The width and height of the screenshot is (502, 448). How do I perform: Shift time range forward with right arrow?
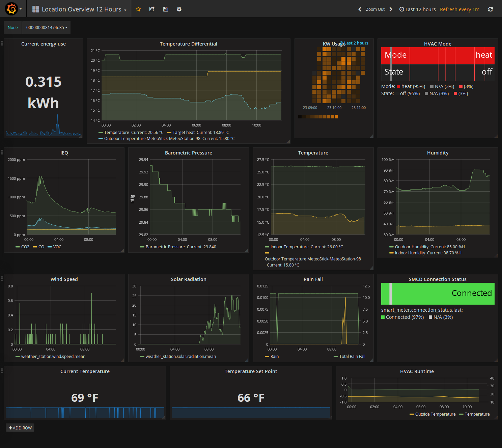391,9
